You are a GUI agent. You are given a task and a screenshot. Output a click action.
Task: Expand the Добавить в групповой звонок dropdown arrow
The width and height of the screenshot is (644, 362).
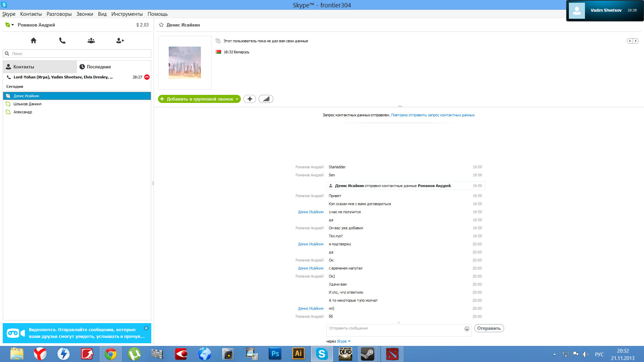click(x=237, y=99)
